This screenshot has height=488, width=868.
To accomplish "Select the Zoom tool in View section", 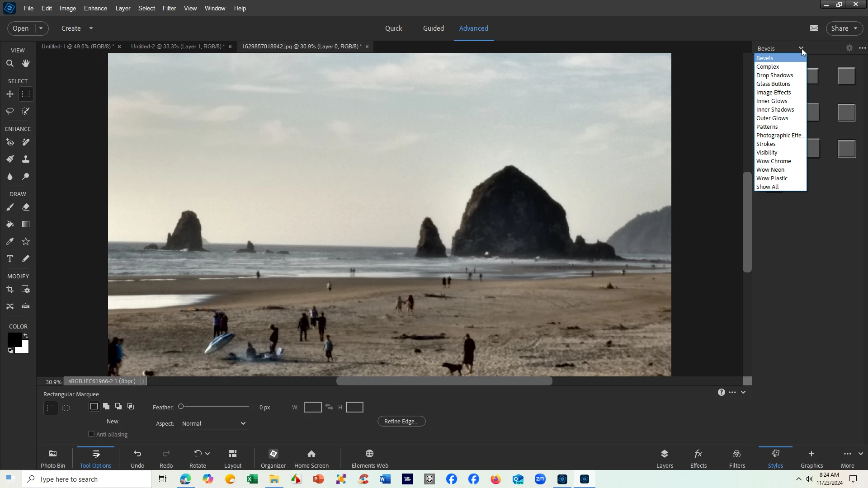I will pyautogui.click(x=9, y=64).
